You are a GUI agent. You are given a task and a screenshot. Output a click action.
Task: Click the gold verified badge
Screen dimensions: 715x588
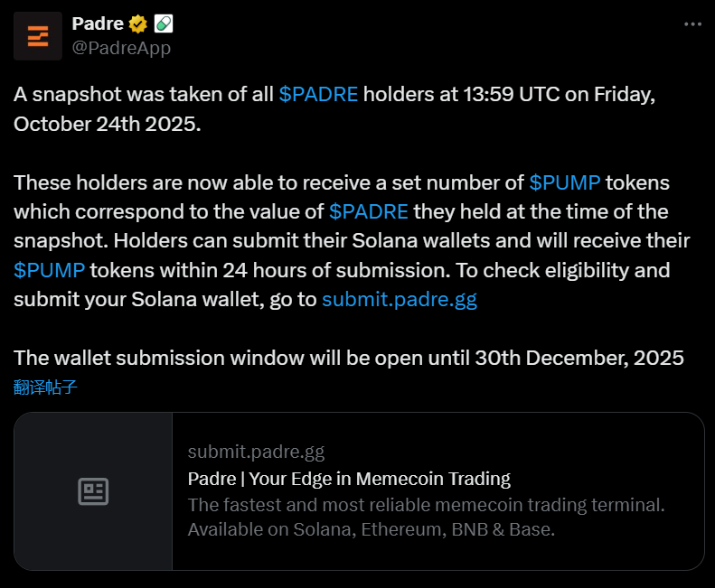[137, 23]
